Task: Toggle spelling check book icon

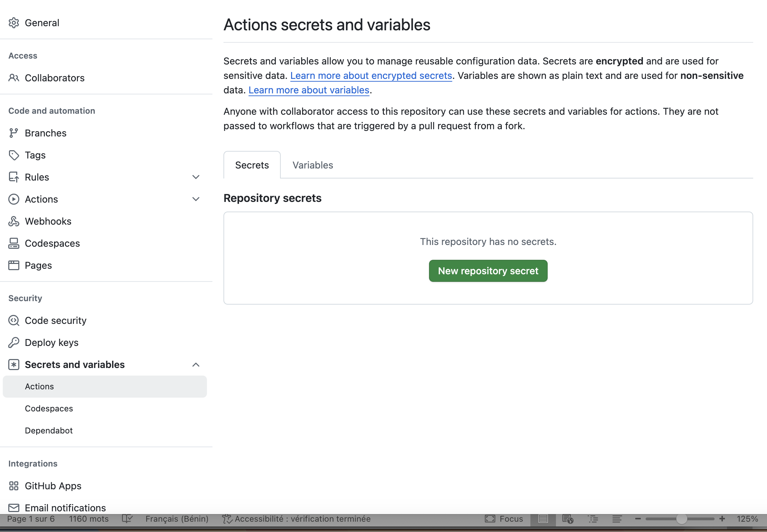Action: pos(127,519)
